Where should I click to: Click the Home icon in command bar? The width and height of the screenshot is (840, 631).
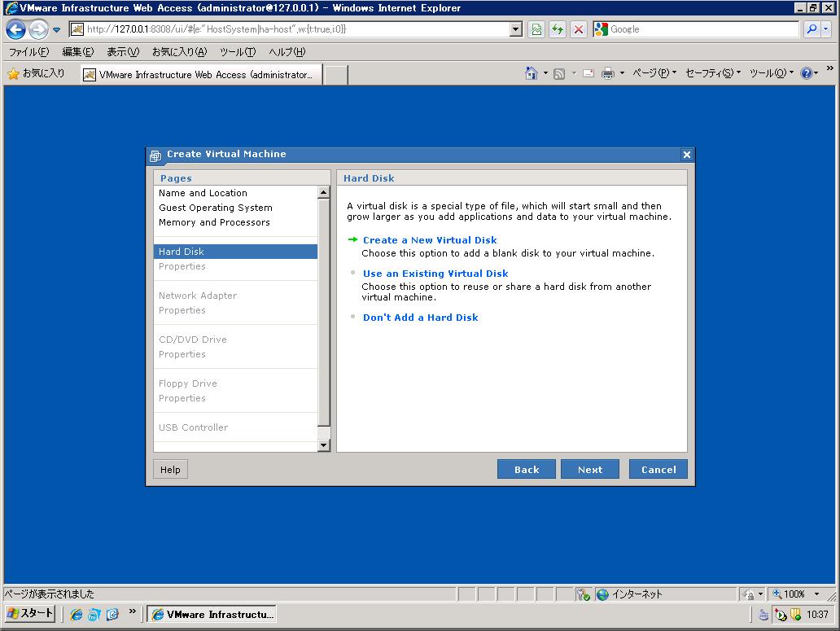pyautogui.click(x=531, y=72)
